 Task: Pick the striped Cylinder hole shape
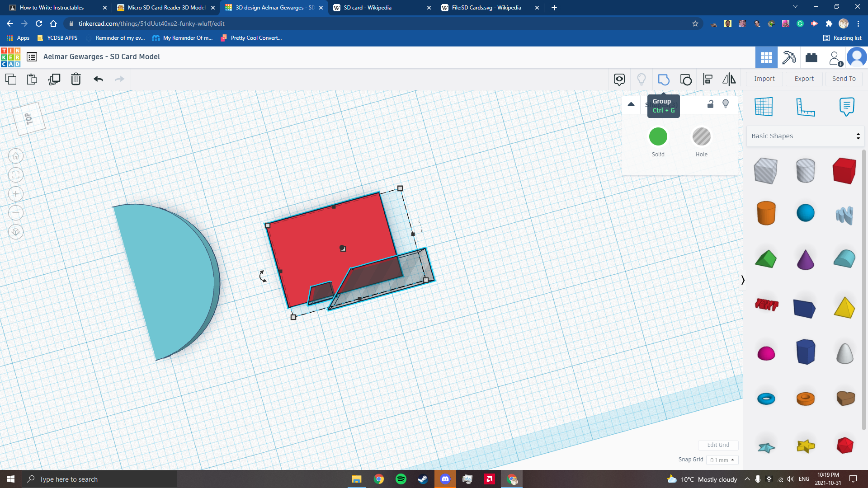click(x=805, y=170)
